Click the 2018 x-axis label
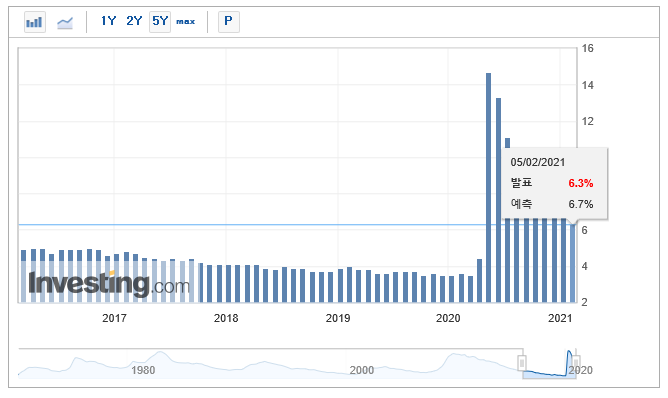The width and height of the screenshot is (668, 398). pyautogui.click(x=226, y=318)
